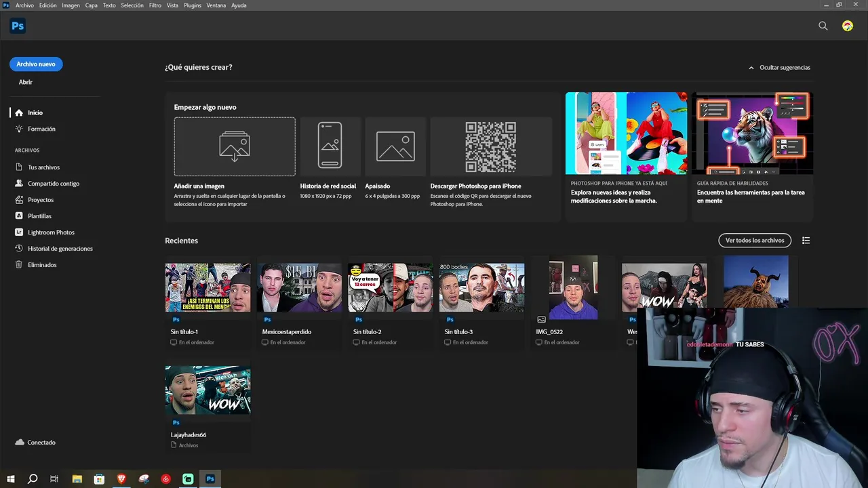The height and width of the screenshot is (488, 868).
Task: Click Photoshop taskbar icon
Action: click(x=210, y=479)
